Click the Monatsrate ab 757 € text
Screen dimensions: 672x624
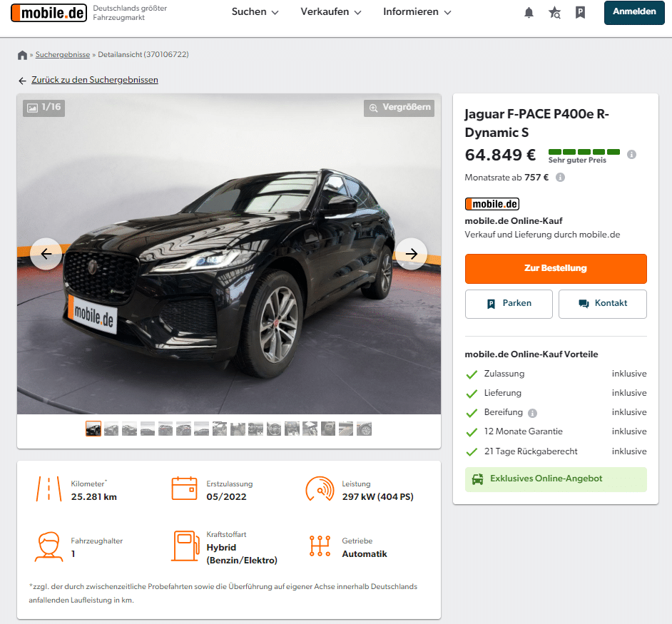tap(506, 178)
